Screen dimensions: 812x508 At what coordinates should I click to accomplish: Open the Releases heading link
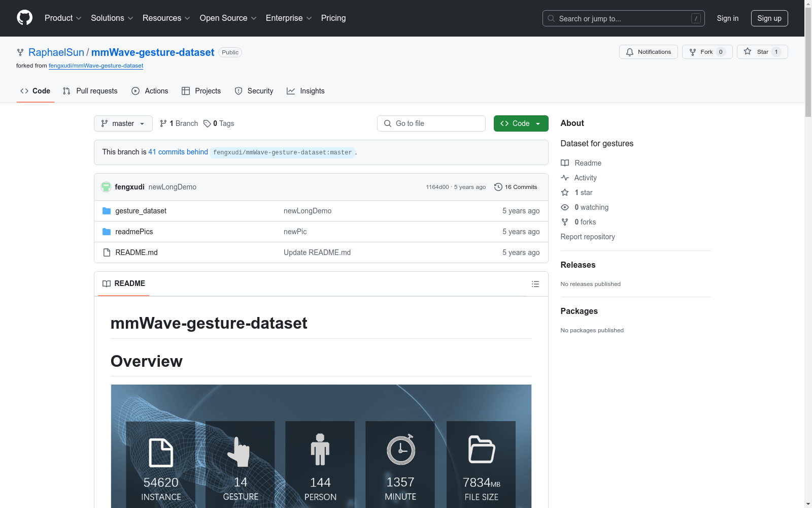point(578,265)
